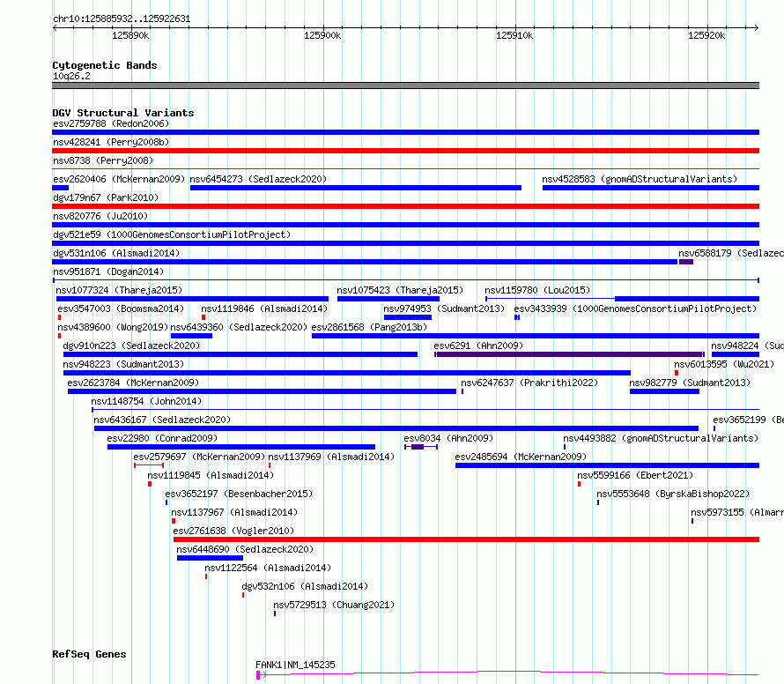784x684 pixels.
Task: Open esv3433939 variant label
Action: click(x=635, y=309)
